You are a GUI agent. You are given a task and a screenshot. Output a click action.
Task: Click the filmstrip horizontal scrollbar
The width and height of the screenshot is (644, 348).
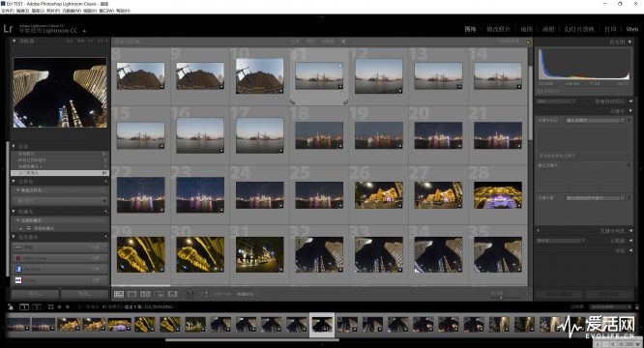[252, 340]
